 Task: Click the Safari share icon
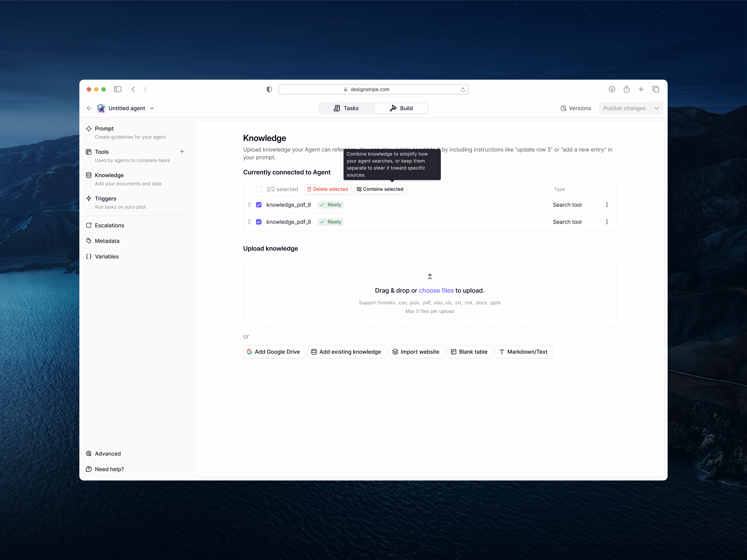(626, 89)
